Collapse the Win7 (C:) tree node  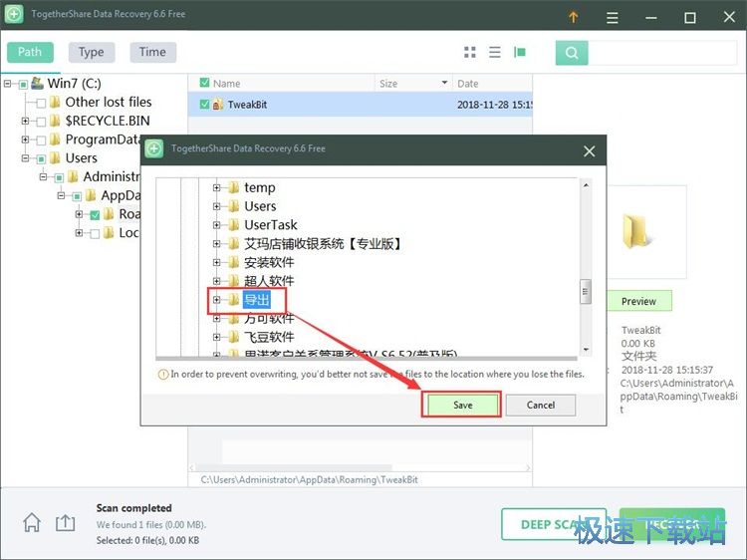click(7, 84)
